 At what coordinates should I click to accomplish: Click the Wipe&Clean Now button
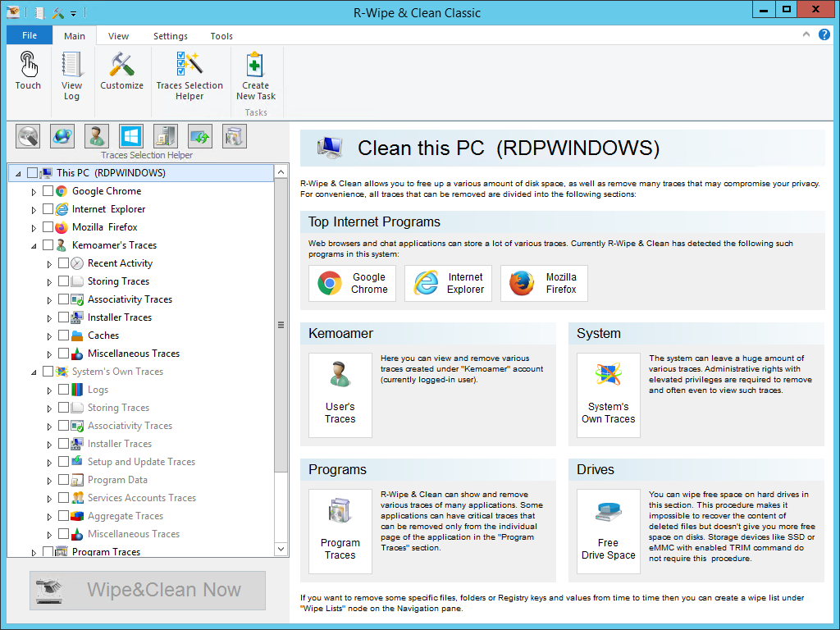pos(148,590)
